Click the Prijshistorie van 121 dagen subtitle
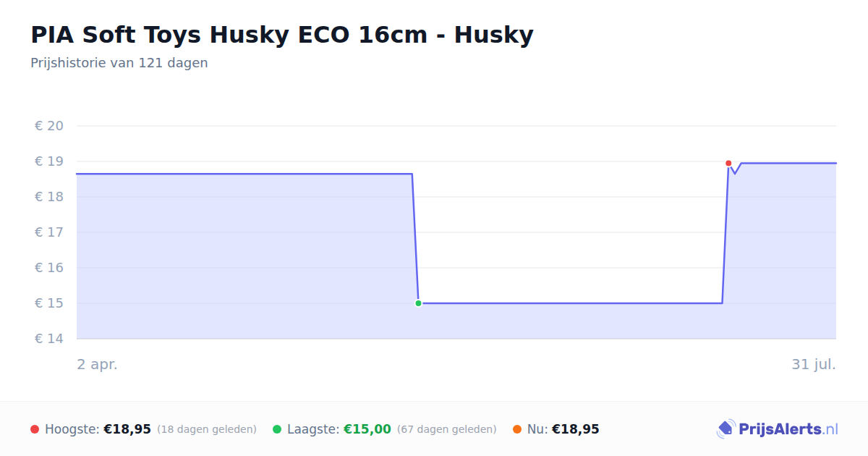868x456 pixels. 119,63
